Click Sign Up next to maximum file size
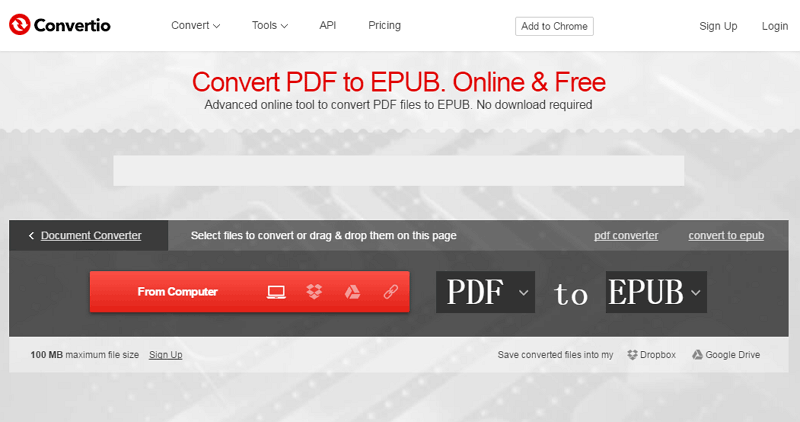 [x=165, y=355]
